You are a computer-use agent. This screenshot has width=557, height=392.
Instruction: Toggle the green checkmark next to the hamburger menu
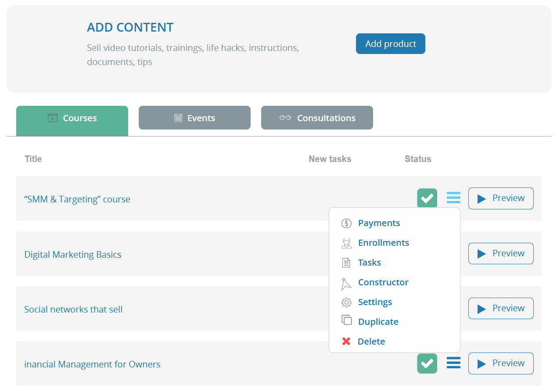tap(427, 198)
